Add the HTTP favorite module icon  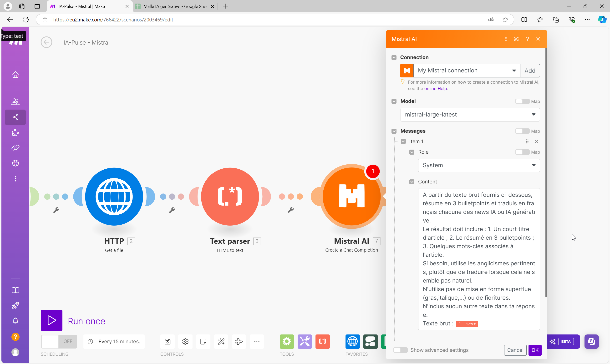[352, 341]
